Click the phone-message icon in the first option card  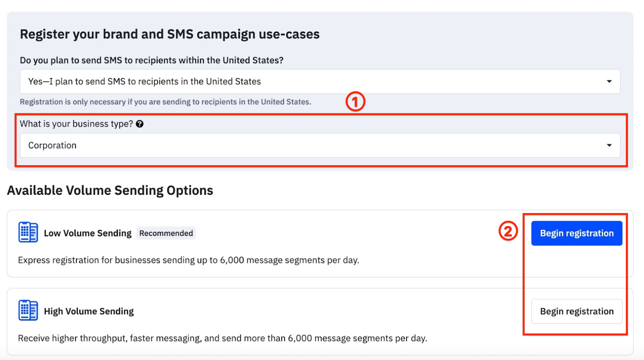point(28,232)
